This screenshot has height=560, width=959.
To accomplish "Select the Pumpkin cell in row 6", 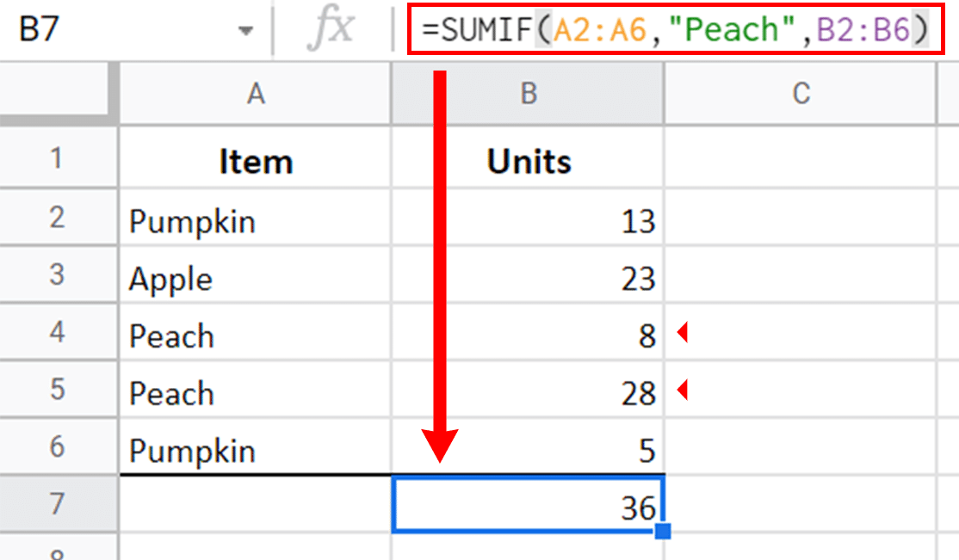I will (x=255, y=450).
